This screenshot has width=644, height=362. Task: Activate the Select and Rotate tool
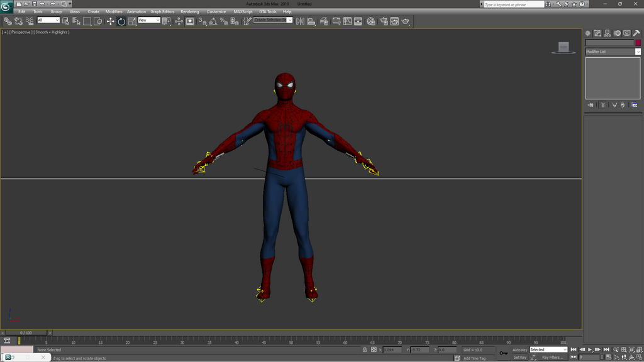tap(121, 21)
